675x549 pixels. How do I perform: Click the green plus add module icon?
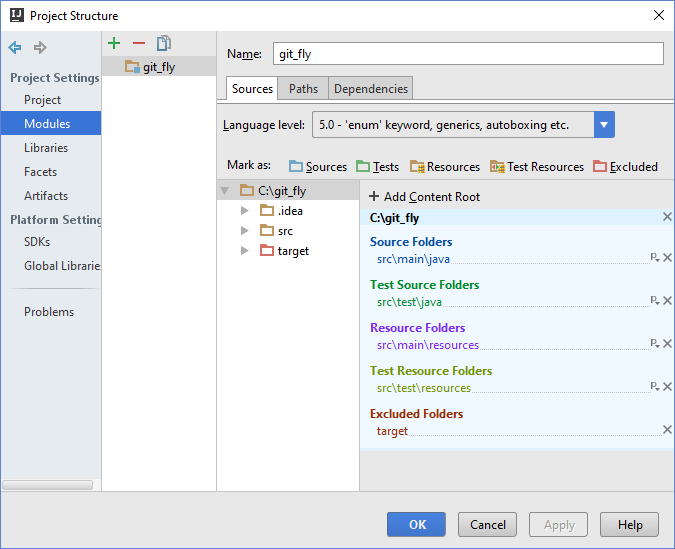click(114, 43)
